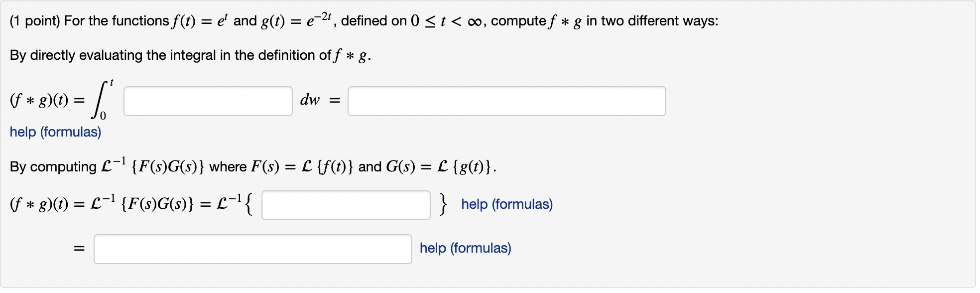Screen dimensions: 980x293
Task: Open help (formulas) next to the last answer box
Action: pos(466,248)
